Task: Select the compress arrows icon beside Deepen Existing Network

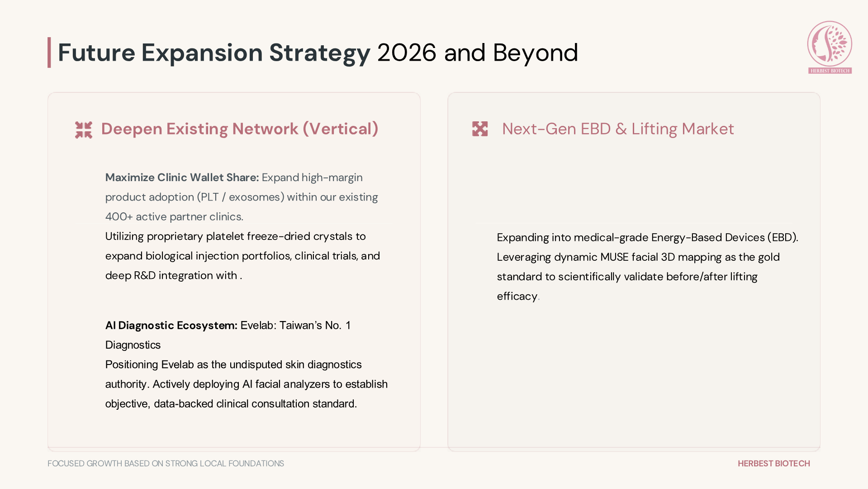Action: [x=84, y=130]
